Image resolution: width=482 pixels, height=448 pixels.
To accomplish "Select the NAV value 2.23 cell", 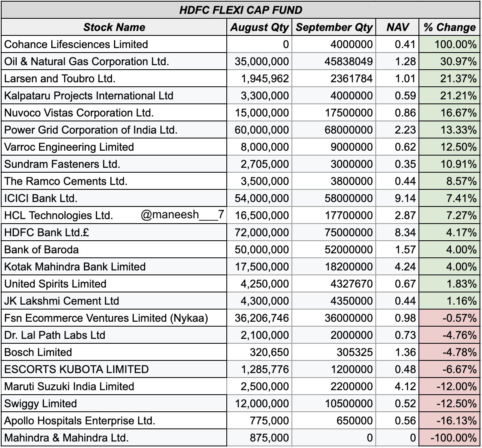I will click(x=397, y=130).
